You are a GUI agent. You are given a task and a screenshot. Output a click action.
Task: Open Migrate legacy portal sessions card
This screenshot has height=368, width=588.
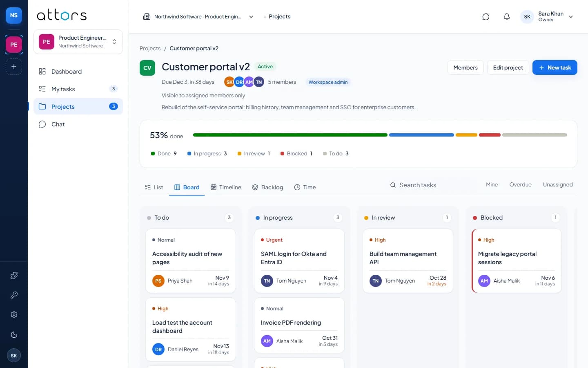pos(517,261)
